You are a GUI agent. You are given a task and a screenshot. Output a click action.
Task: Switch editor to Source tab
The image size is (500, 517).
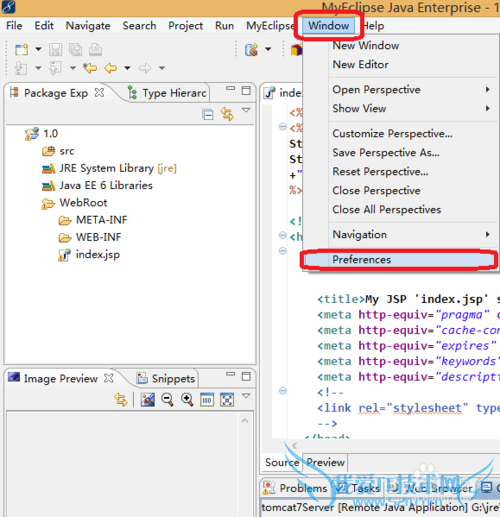[x=282, y=462]
